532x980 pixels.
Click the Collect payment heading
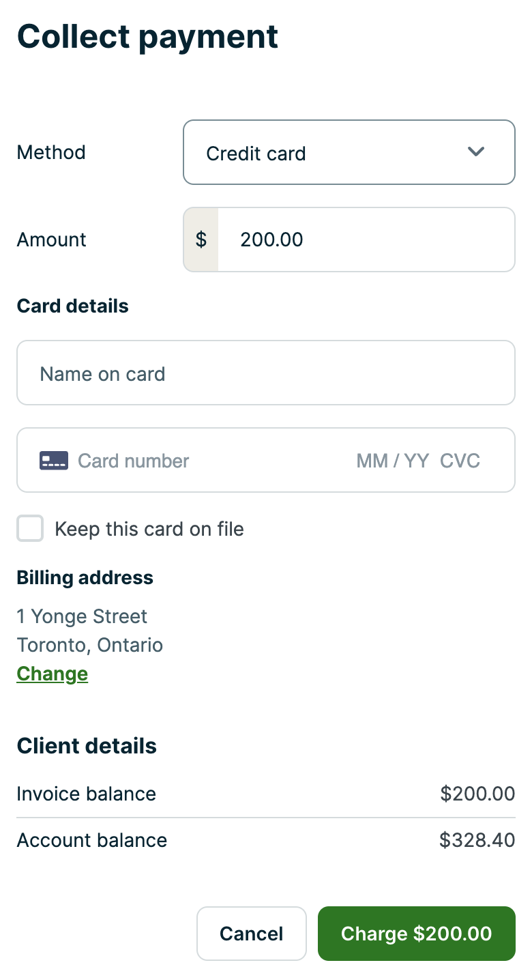147,36
